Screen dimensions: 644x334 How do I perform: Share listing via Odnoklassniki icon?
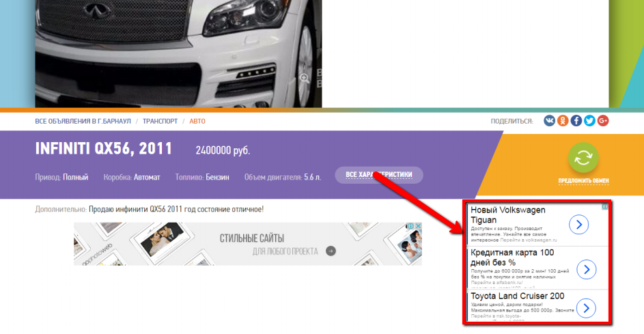tap(563, 120)
